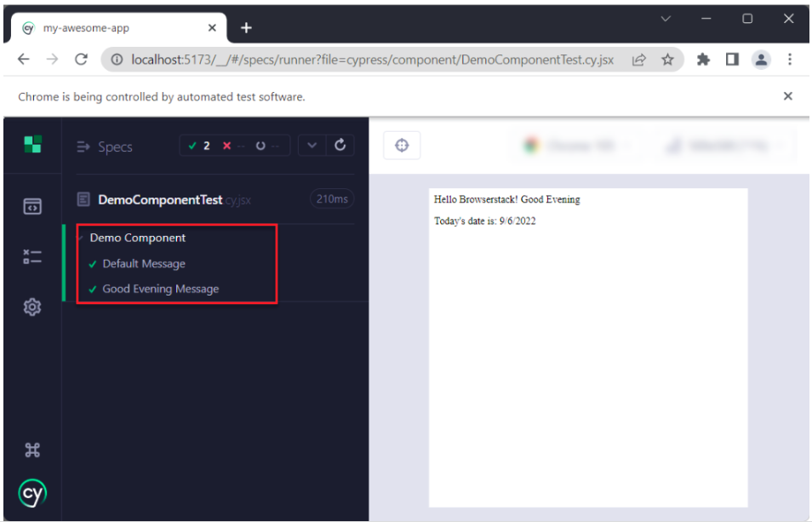The height and width of the screenshot is (522, 812).
Task: Rerun all tests with the refresh icon
Action: [340, 146]
